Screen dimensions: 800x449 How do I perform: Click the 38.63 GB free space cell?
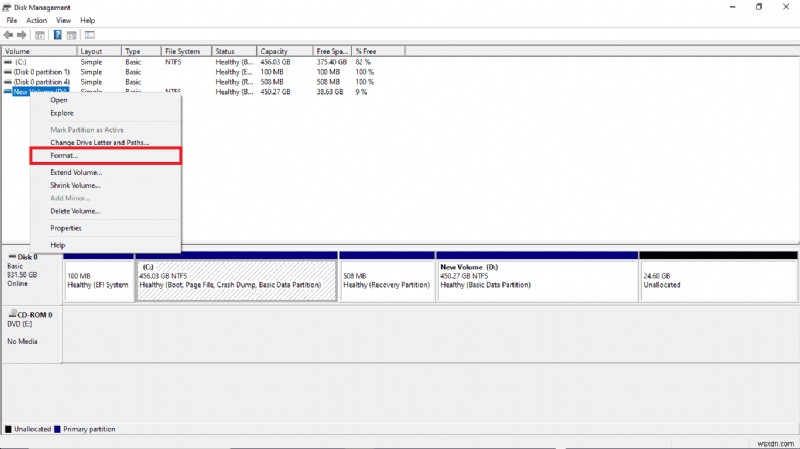click(330, 92)
